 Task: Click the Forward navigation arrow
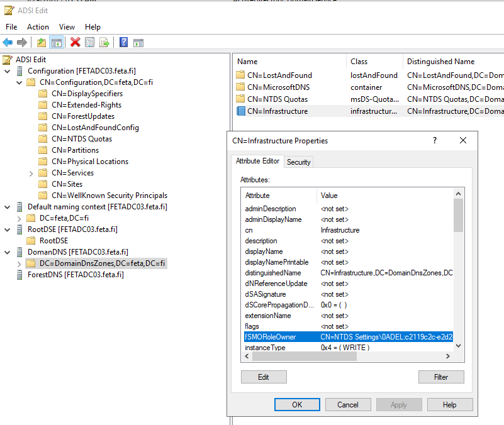pyautogui.click(x=22, y=42)
